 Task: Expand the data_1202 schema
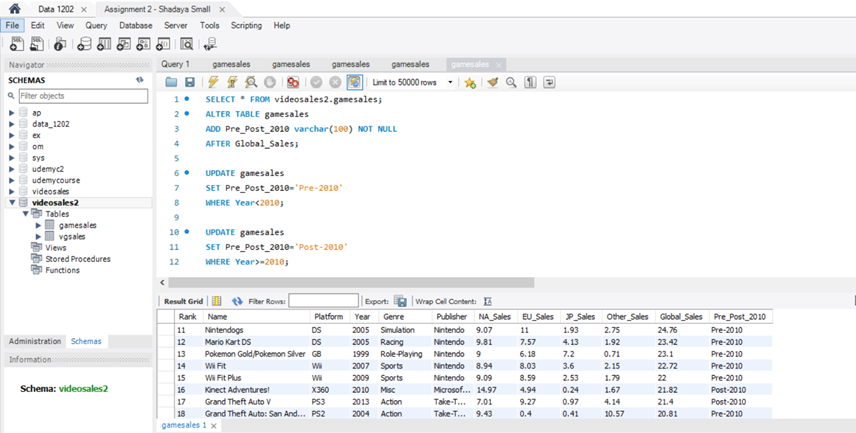click(12, 124)
